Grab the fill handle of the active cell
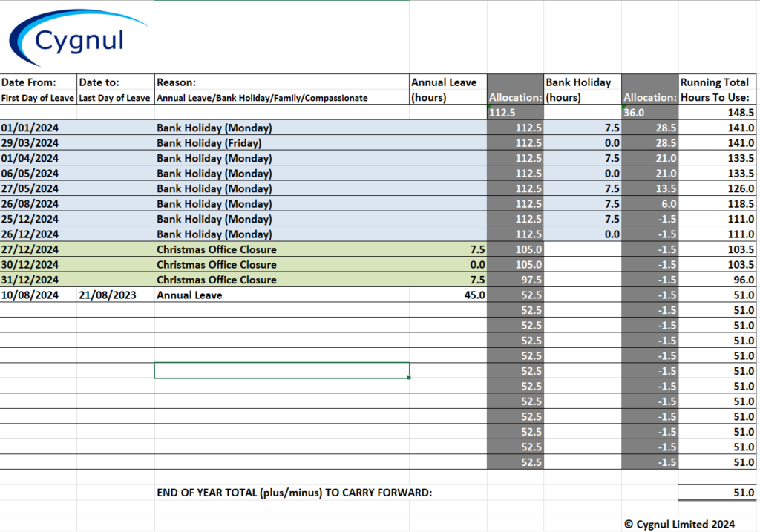 tap(409, 378)
